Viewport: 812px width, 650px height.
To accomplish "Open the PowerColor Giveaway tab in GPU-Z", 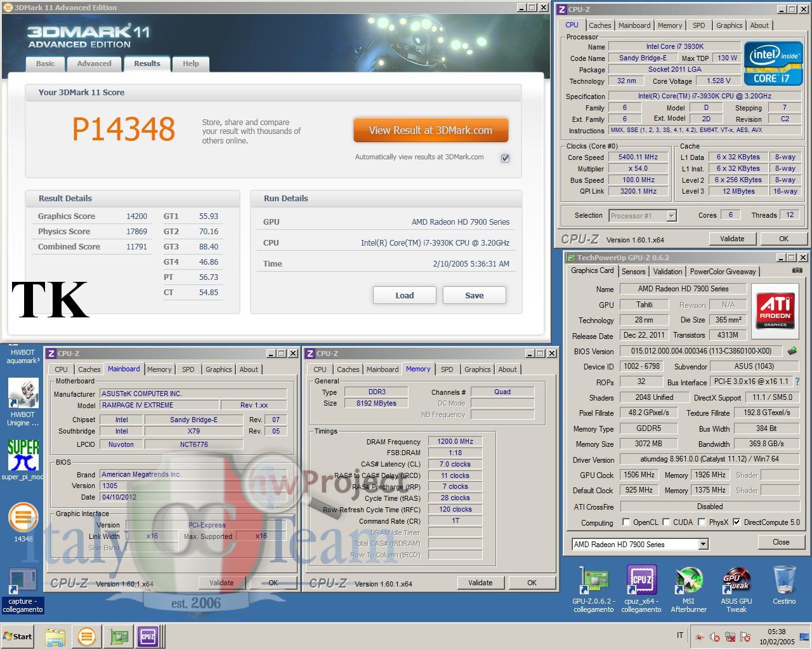I will pyautogui.click(x=723, y=271).
